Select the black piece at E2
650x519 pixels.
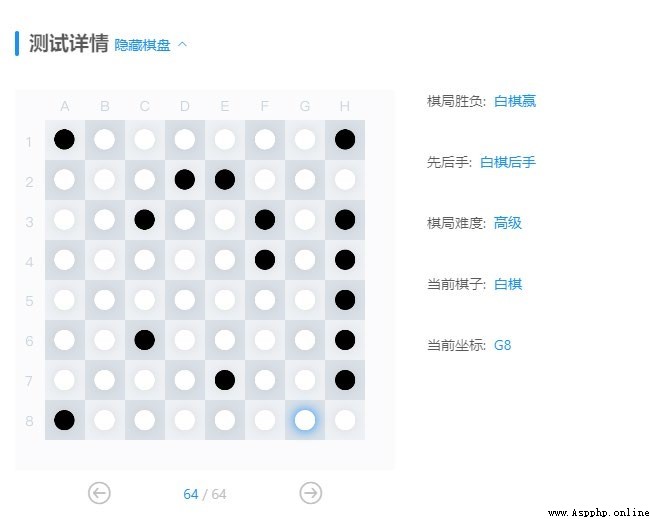(x=225, y=179)
